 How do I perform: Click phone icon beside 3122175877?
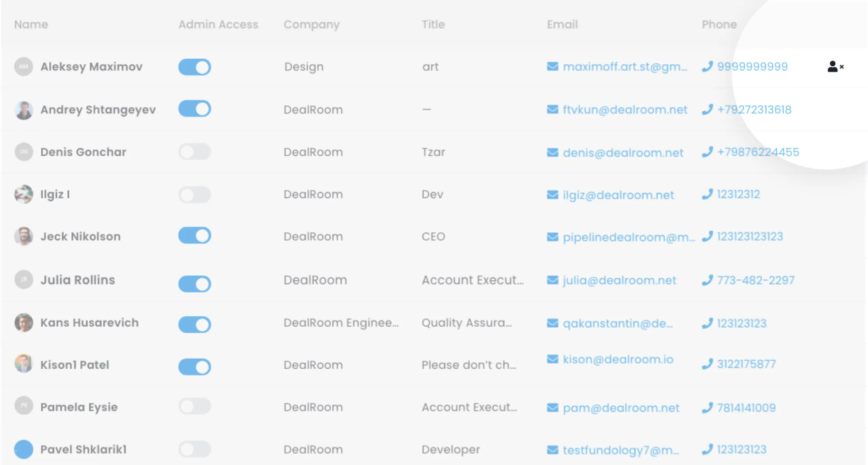pos(707,364)
